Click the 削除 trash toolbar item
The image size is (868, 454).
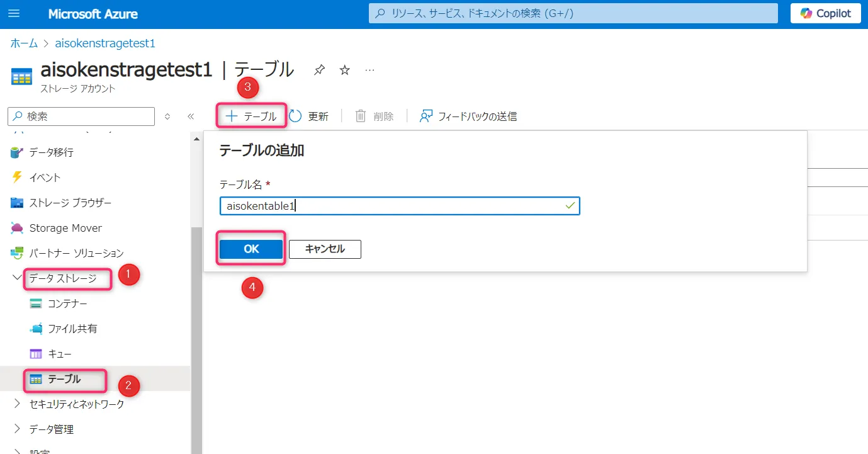tap(375, 116)
